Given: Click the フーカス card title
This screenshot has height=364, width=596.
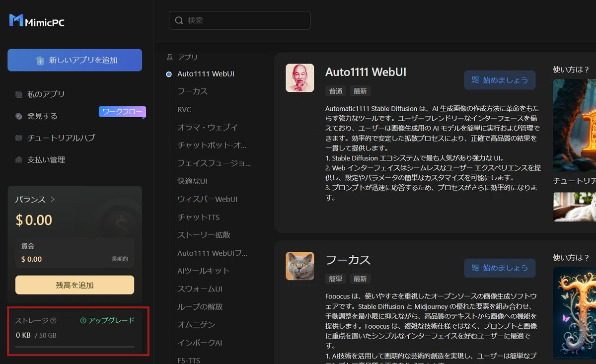Looking at the screenshot, I should click(348, 260).
